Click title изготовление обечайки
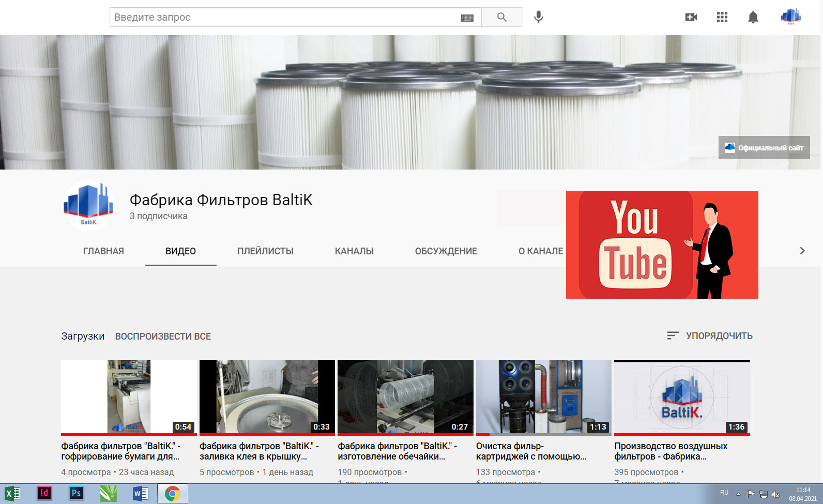The image size is (823, 504). (x=398, y=451)
